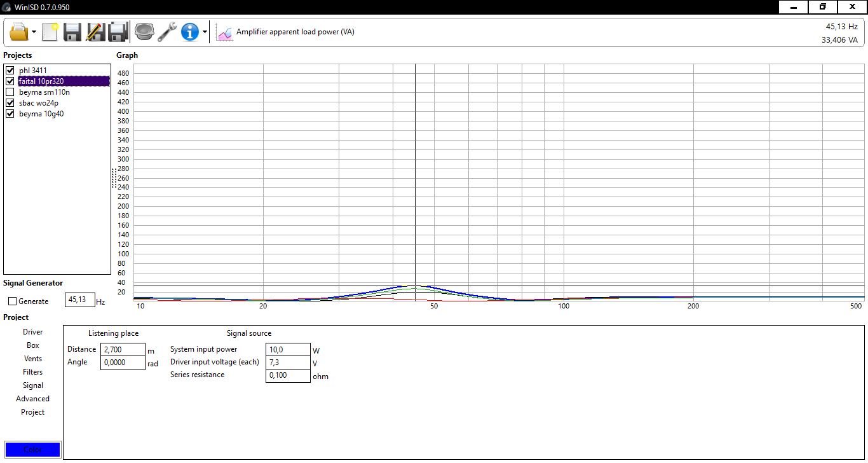This screenshot has height=463, width=868.
Task: Open the driver database speaker icon
Action: [144, 31]
